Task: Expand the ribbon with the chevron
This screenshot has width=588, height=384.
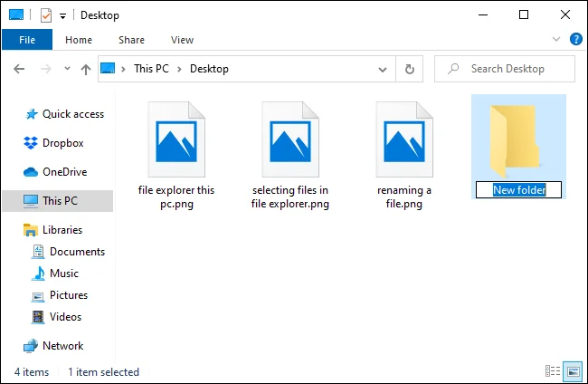Action: click(557, 40)
